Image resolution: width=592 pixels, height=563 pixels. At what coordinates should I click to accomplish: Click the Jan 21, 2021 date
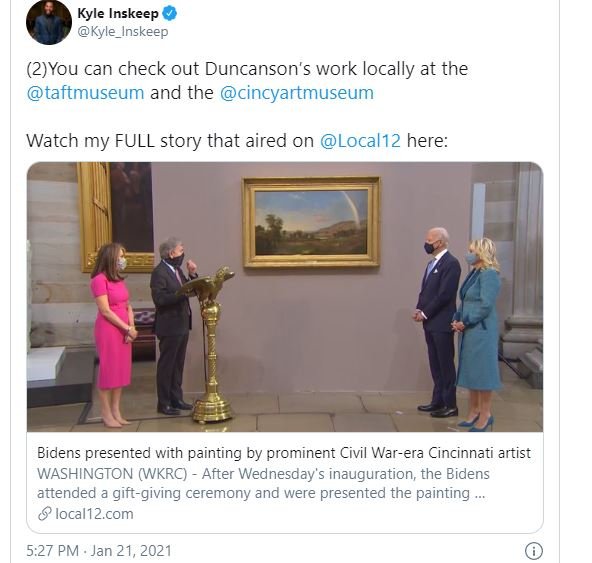[131, 551]
